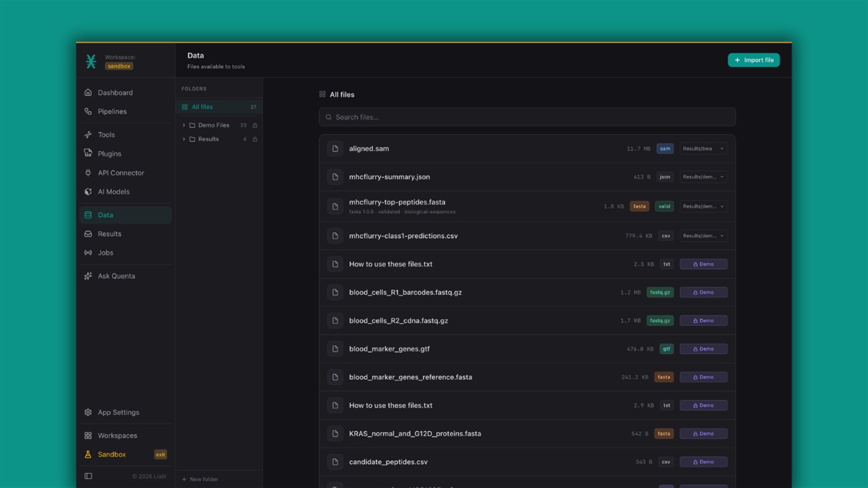Open folder dropdown for mhcflurry-summary.json
Viewport: 868px width, 488px height.
tap(704, 177)
